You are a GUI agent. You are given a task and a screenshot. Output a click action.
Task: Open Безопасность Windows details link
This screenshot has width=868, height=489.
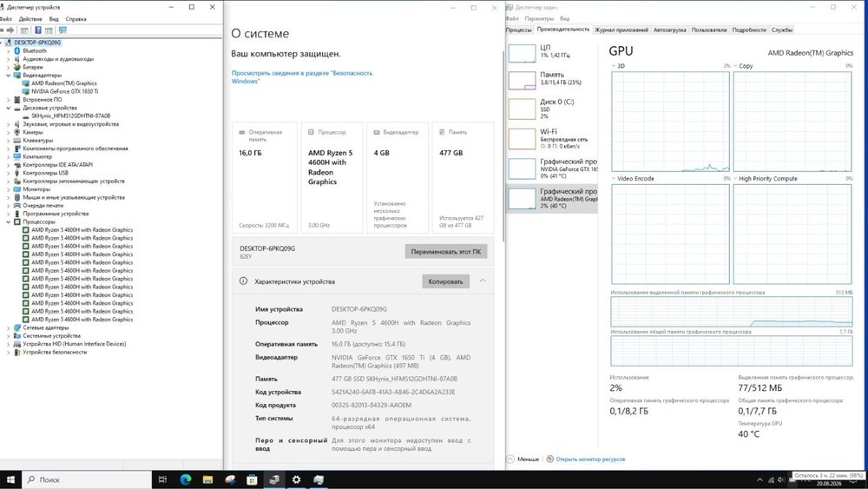pyautogui.click(x=302, y=77)
